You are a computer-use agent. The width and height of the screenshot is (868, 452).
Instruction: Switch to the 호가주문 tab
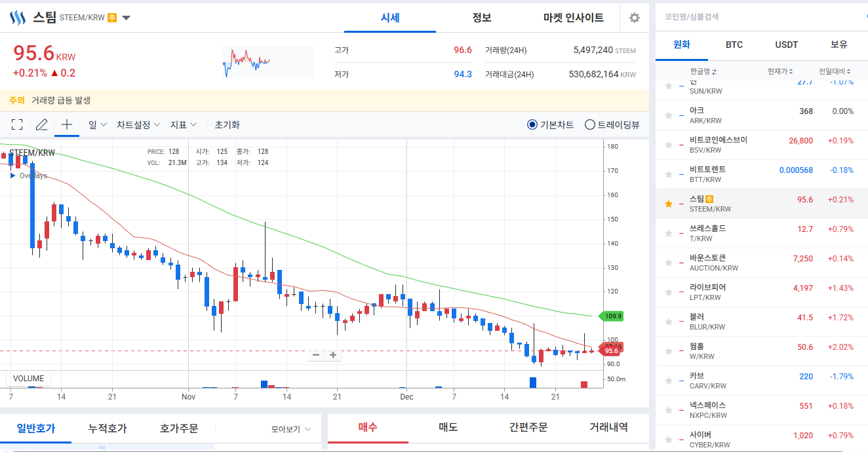pos(179,428)
